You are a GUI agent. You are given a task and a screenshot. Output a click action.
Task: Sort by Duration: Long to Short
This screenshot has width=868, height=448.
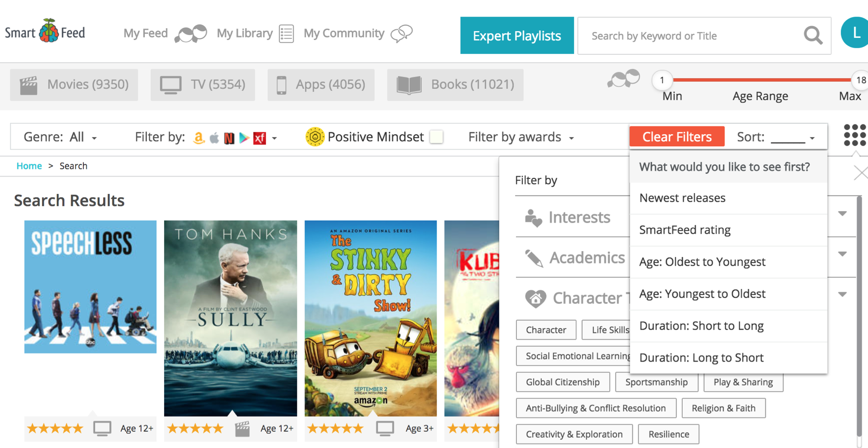[728, 358]
